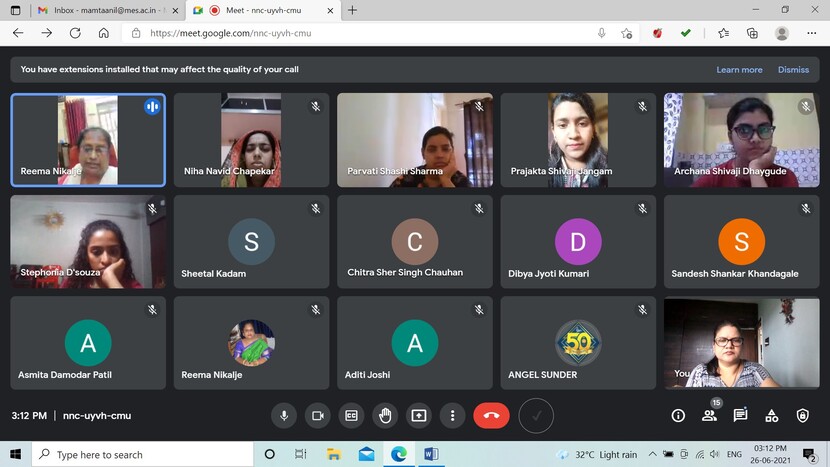The width and height of the screenshot is (830, 467).
Task: Open the more options menu
Action: (x=453, y=415)
